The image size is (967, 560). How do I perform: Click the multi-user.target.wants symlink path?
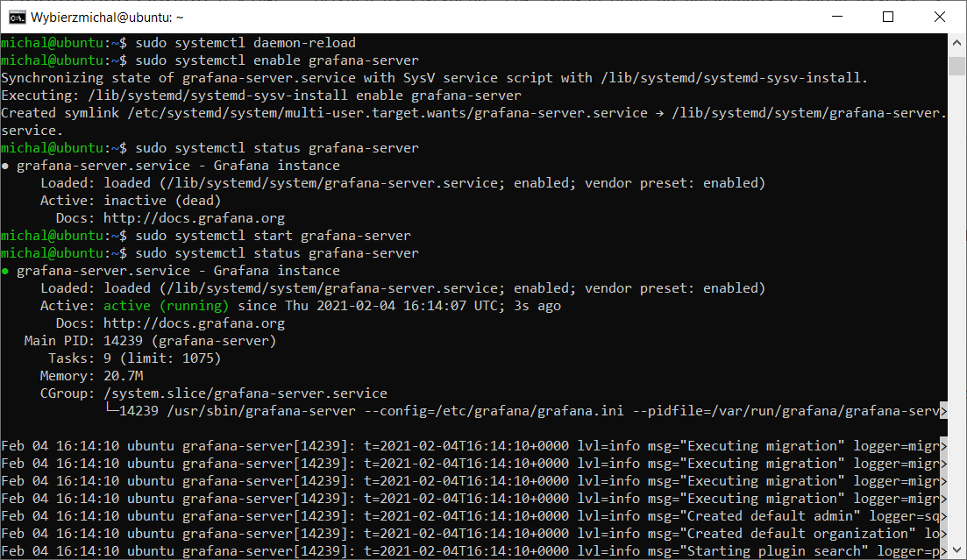coord(388,113)
